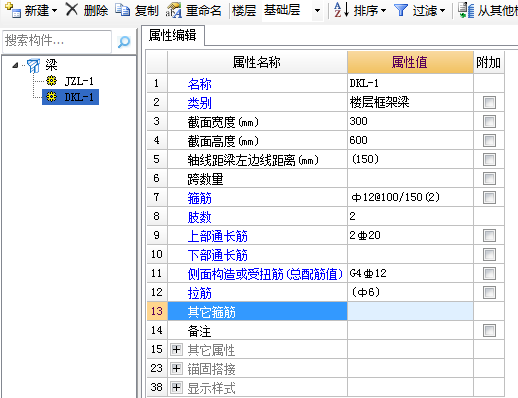This screenshot has height=398, width=518.
Task: Click the stirrup value 12@100/150(2)
Action: (x=396, y=197)
